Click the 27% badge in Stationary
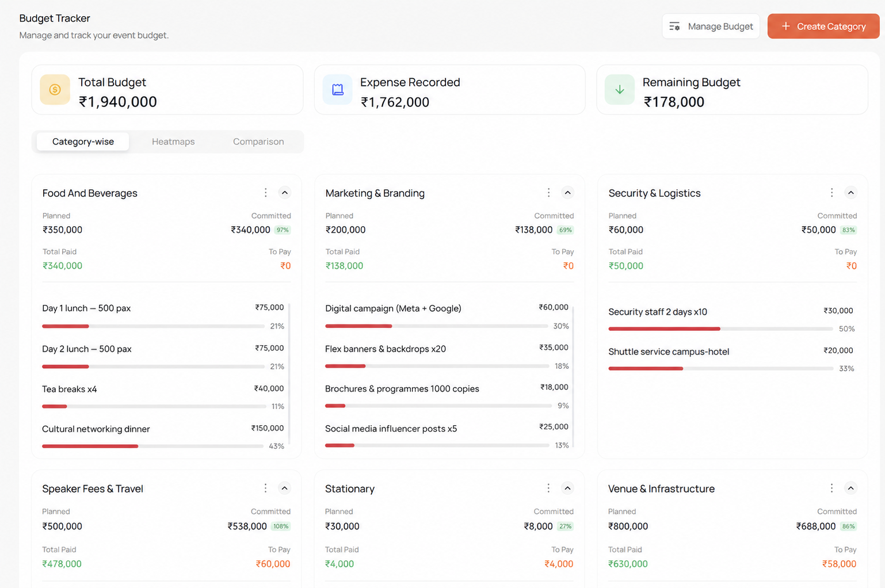The image size is (885, 588). pos(565,526)
